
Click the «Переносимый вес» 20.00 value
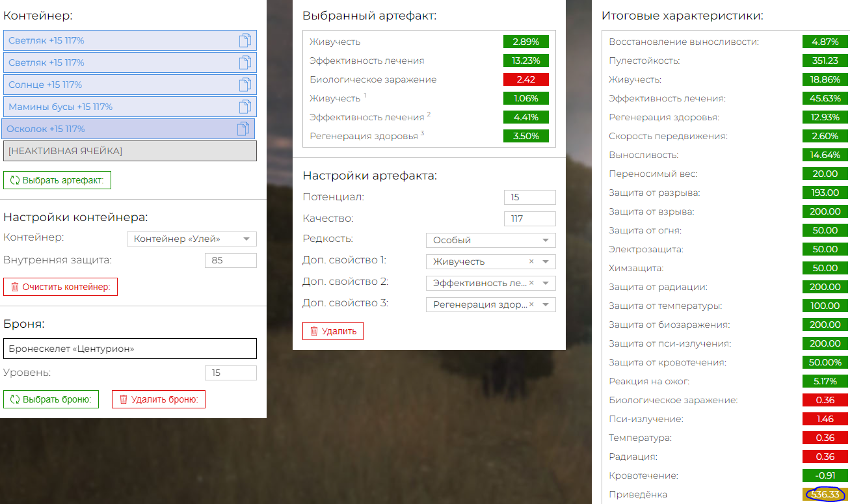coord(825,174)
